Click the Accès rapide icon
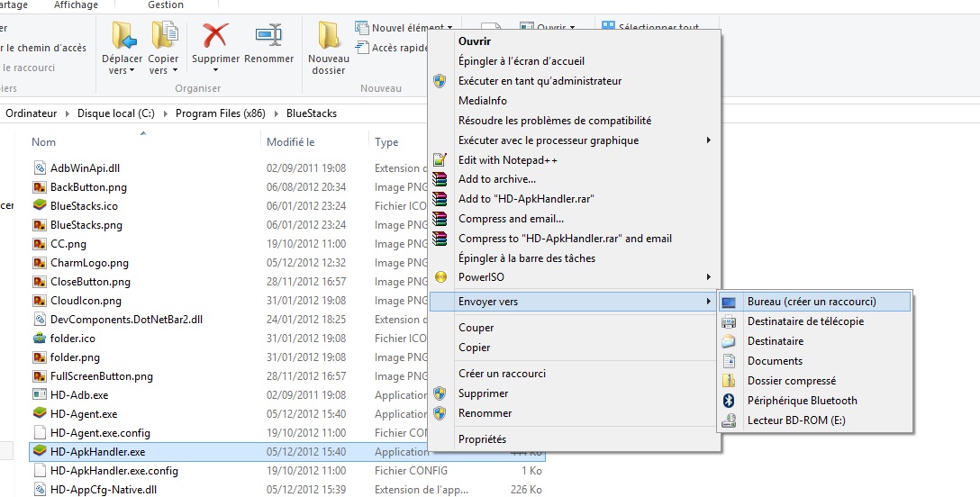The image size is (980, 497). pos(361,48)
